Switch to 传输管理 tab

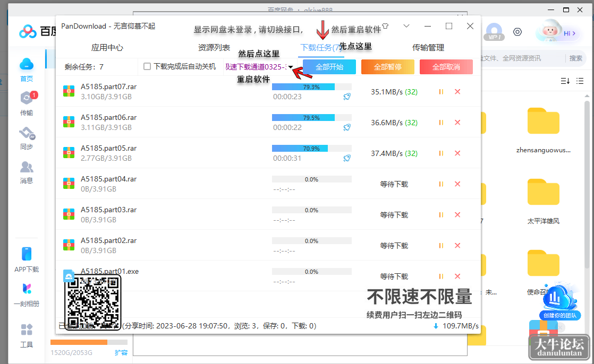pos(428,48)
